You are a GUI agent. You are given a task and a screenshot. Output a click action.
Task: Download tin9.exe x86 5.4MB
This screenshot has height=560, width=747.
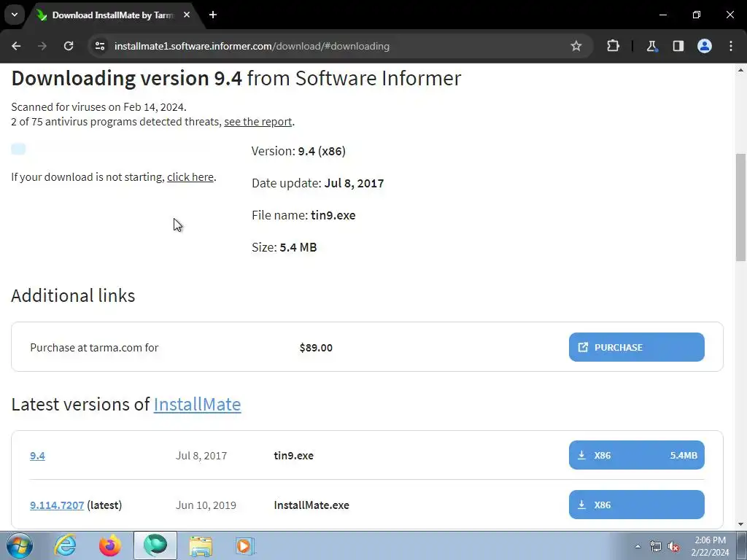(x=636, y=455)
